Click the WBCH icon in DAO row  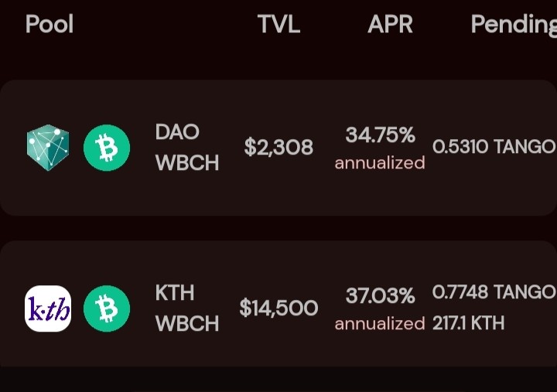click(107, 148)
